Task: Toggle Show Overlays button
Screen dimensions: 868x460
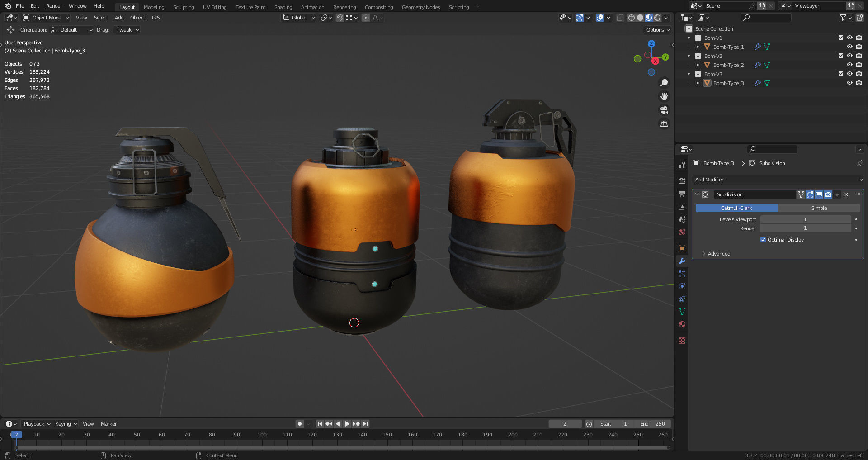Action: tap(600, 18)
